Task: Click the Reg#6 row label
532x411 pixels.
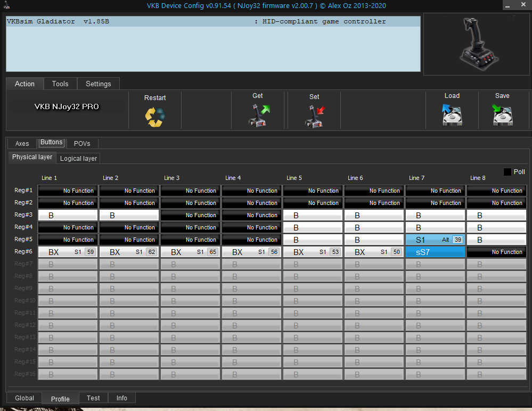Action: (23, 251)
